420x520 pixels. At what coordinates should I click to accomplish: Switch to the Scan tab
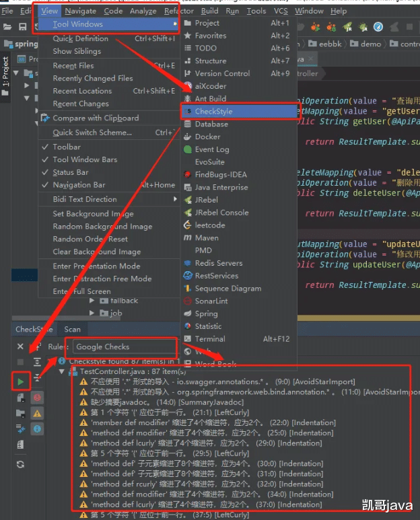click(x=72, y=330)
